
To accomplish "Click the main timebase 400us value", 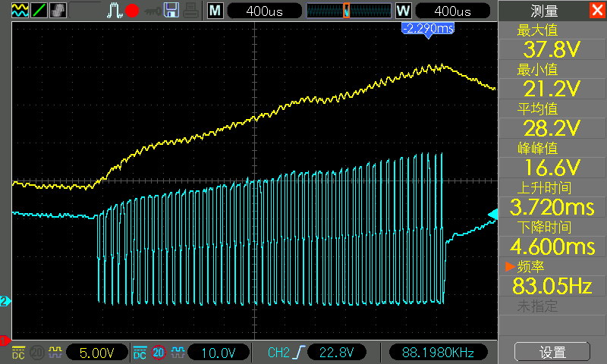I will pyautogui.click(x=264, y=11).
